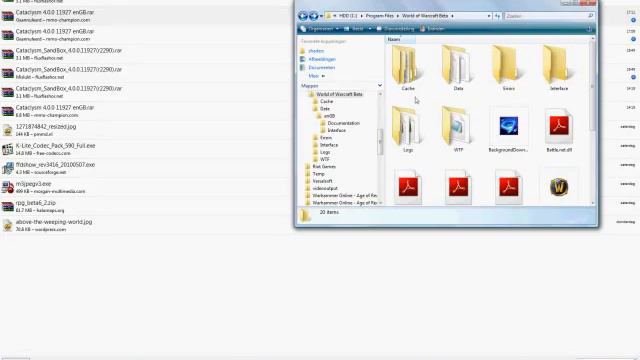
Task: Click the Beeld views button
Action: (x=354, y=29)
